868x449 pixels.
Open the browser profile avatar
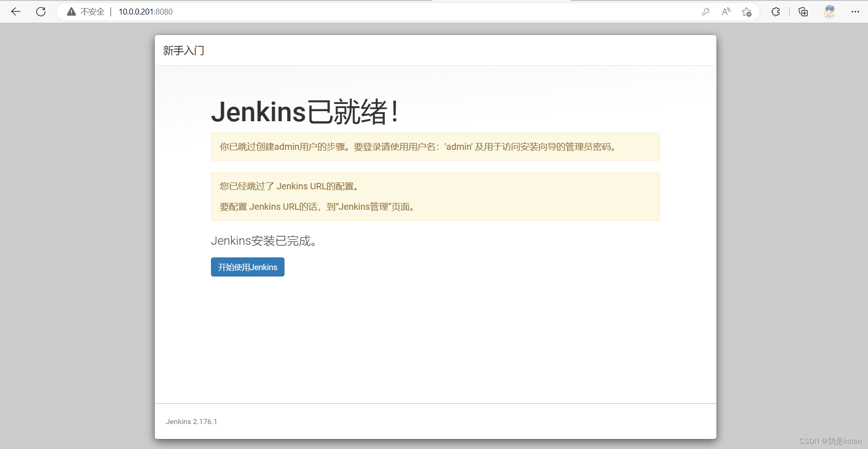click(x=829, y=12)
